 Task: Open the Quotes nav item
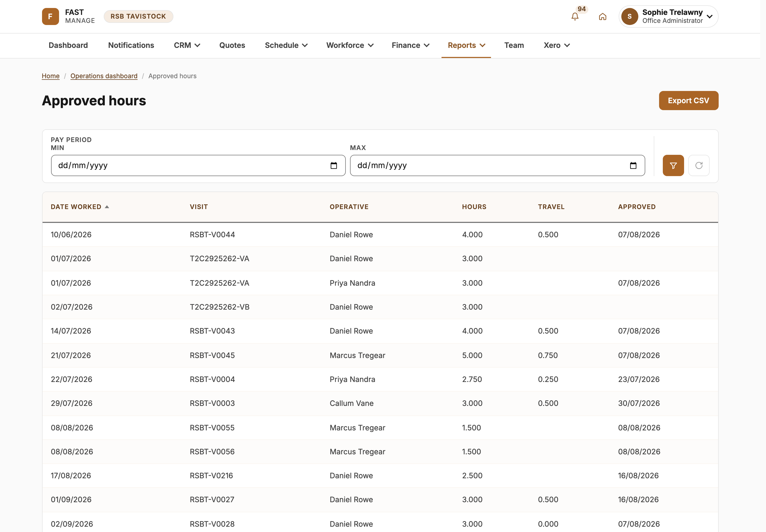point(232,45)
